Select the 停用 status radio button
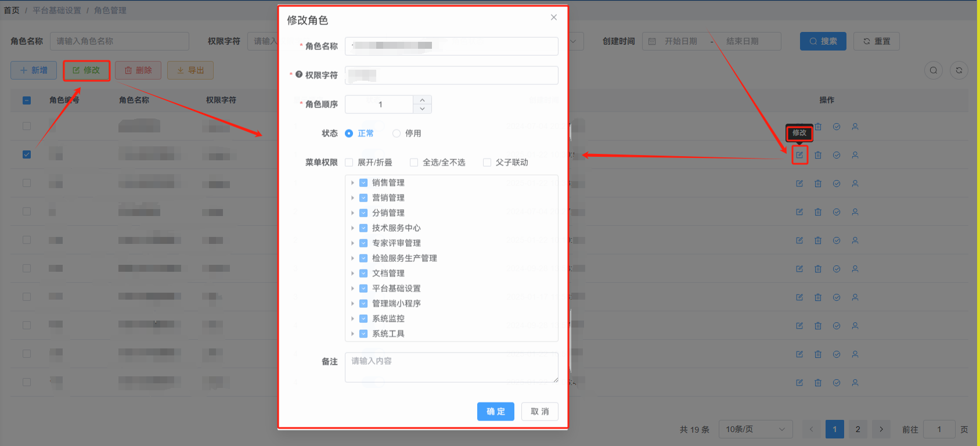The height and width of the screenshot is (446, 980). pos(397,134)
